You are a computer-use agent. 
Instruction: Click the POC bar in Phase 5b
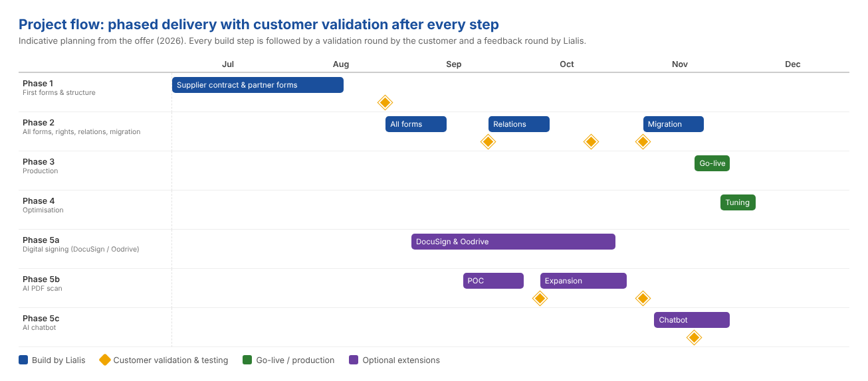coord(493,281)
